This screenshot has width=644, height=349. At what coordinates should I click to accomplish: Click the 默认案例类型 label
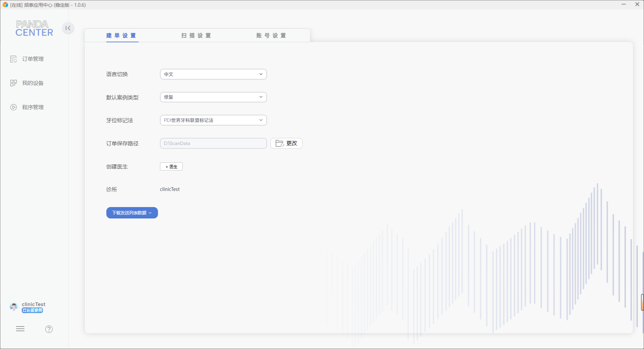pyautogui.click(x=122, y=98)
